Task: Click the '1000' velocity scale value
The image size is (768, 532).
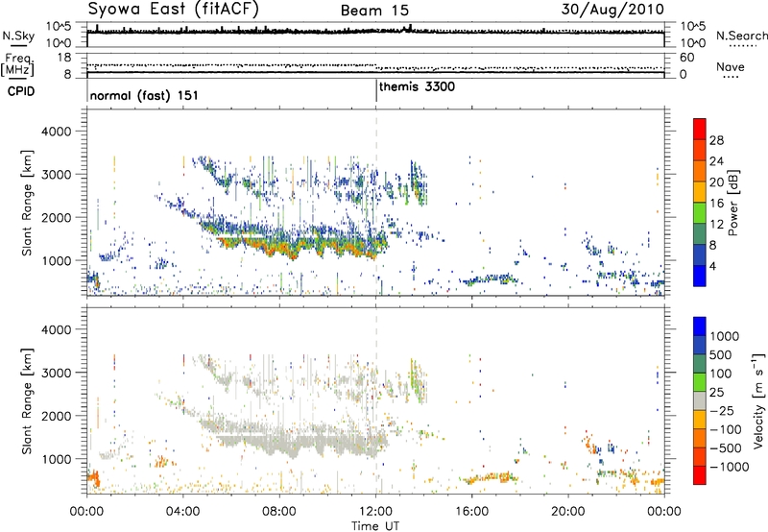Action: (x=724, y=336)
